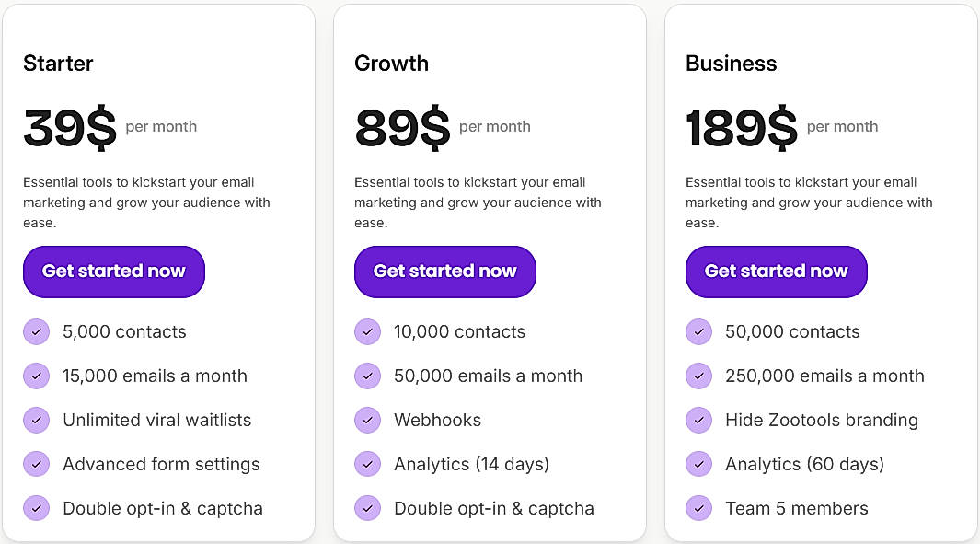Image resolution: width=980 pixels, height=544 pixels.
Task: Click the checkmark beside 15,000 emails a month
Action: pos(37,376)
